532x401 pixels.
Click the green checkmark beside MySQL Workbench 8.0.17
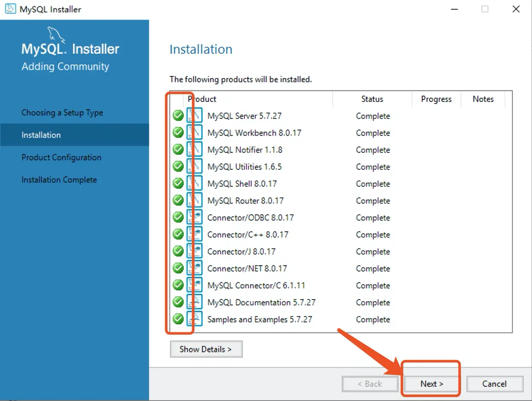[178, 133]
